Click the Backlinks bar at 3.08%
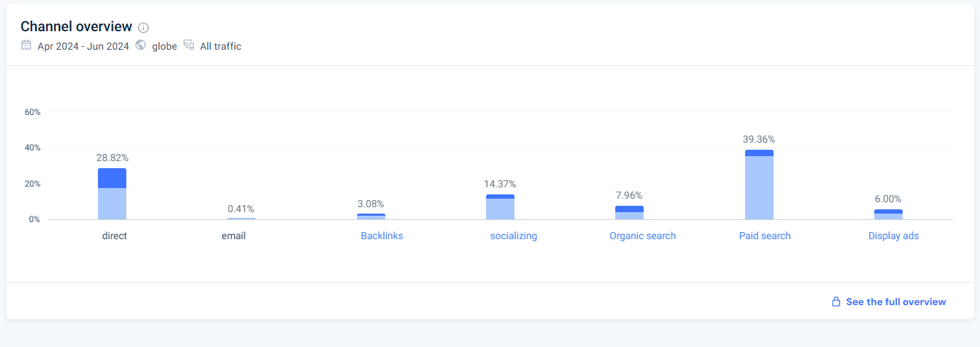This screenshot has width=980, height=347. point(371,216)
